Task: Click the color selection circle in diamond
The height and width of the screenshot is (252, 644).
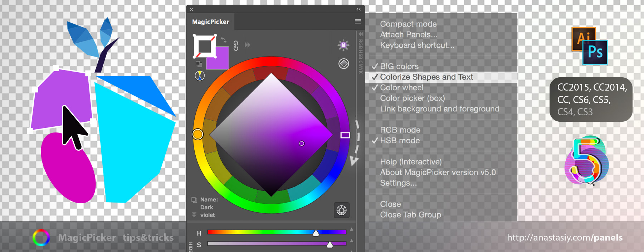Action: (x=302, y=144)
